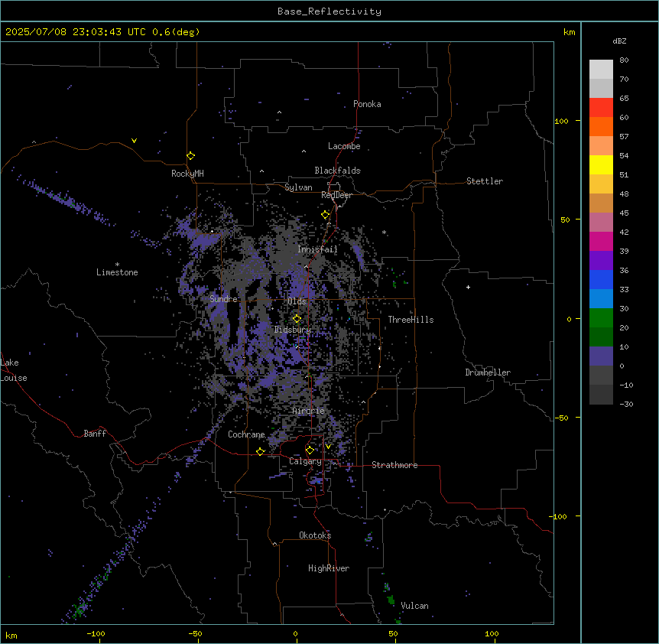The height and width of the screenshot is (644, 659).
Task: Click the -50 tick label on right axis
Action: click(x=561, y=418)
